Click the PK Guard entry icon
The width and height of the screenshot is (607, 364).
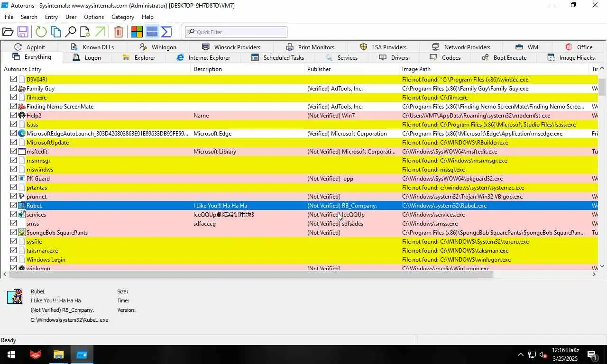click(22, 179)
